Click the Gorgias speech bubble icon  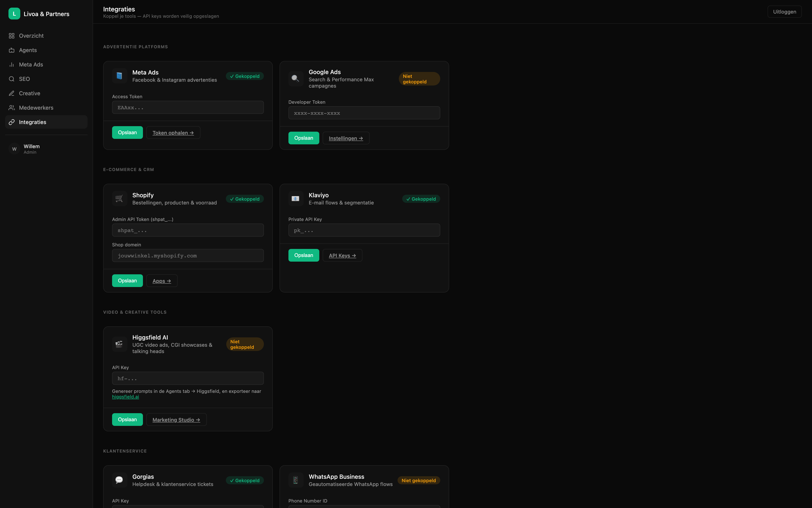(119, 480)
